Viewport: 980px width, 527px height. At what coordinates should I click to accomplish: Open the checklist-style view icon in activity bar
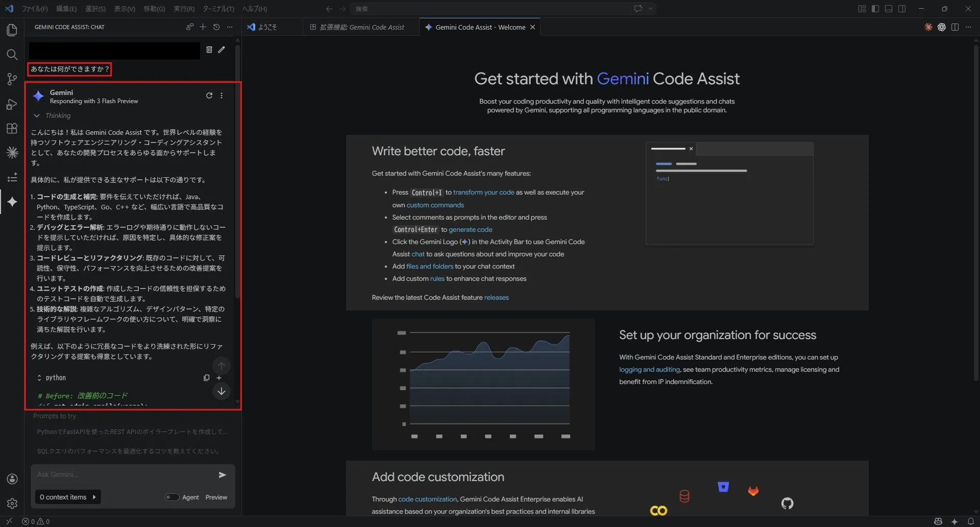pyautogui.click(x=12, y=177)
